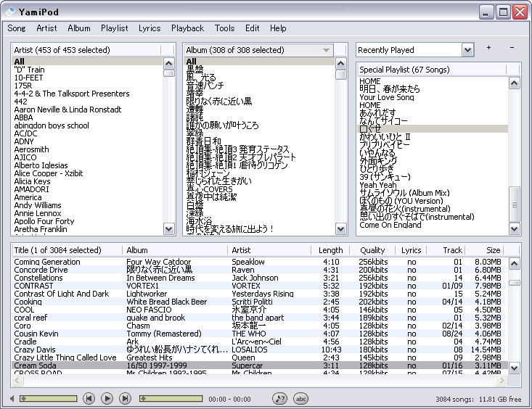Open the Tools menu
This screenshot has width=532, height=409.
click(x=224, y=28)
